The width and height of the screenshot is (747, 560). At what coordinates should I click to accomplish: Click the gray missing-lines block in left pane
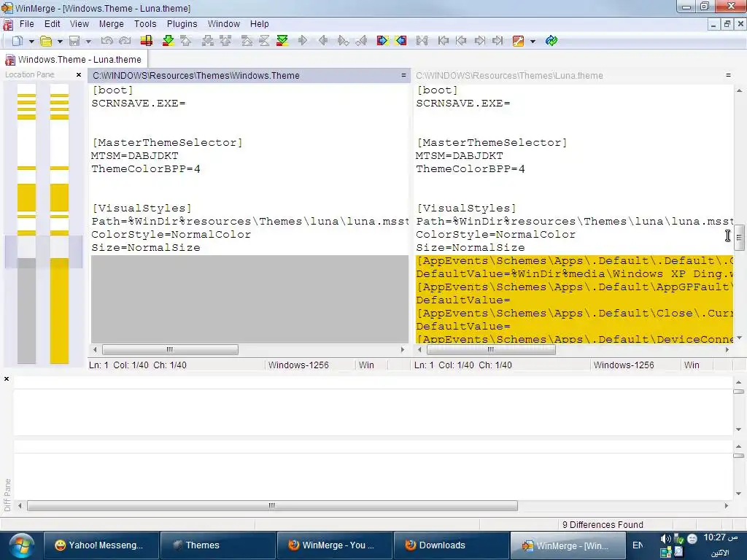pos(249,298)
